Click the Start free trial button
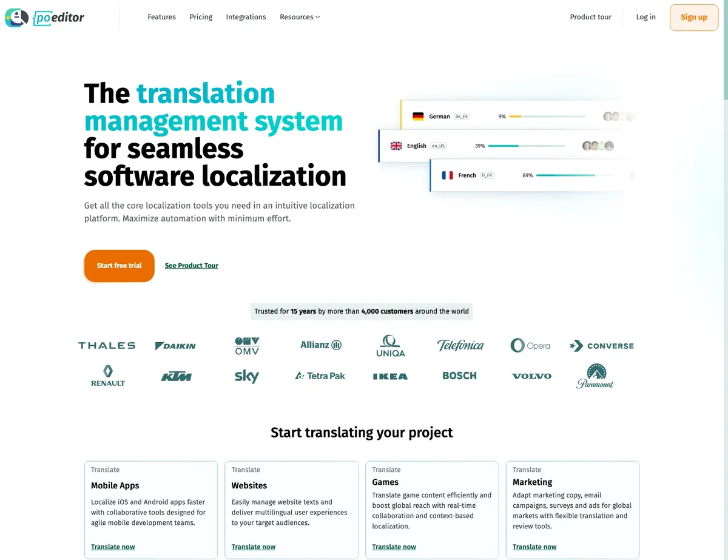 [120, 266]
